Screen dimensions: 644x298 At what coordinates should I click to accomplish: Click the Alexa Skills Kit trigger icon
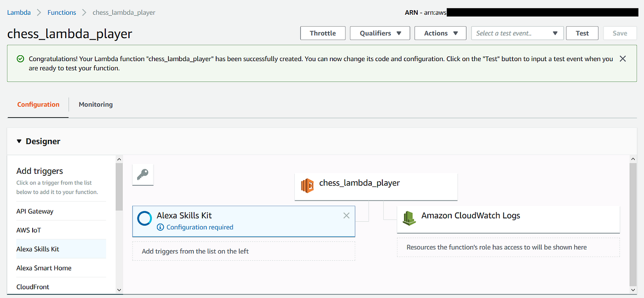tap(144, 218)
